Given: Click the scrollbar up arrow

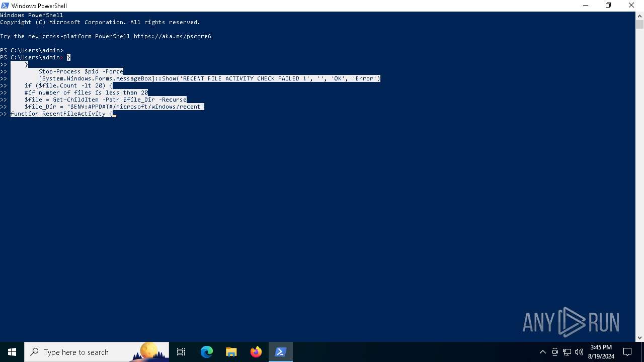Looking at the screenshot, I should coord(639,16).
